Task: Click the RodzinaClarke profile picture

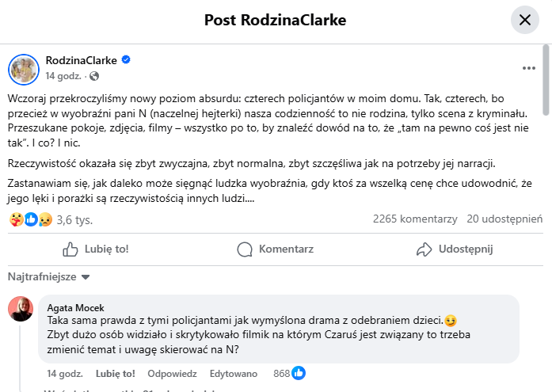Action: pyautogui.click(x=24, y=68)
